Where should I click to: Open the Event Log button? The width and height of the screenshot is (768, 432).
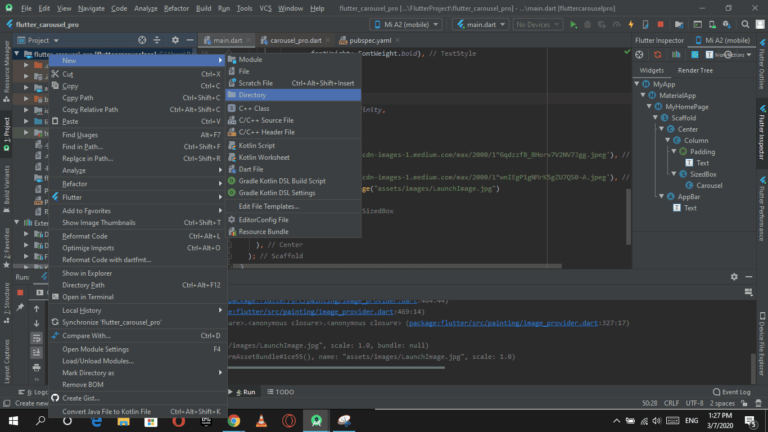pos(730,392)
